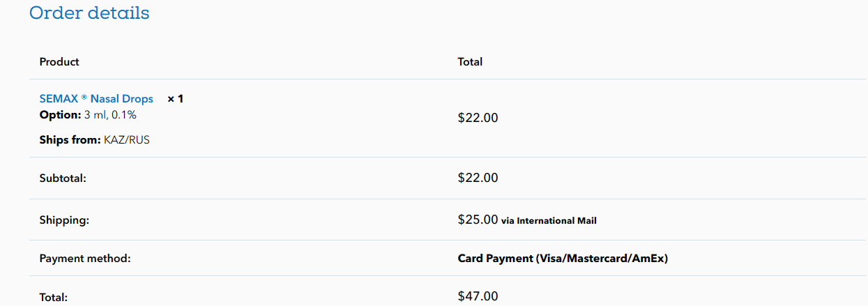Screen dimensions: 868x306
Task: Click the Option: 3 ml, 0.1% text
Action: [88, 115]
